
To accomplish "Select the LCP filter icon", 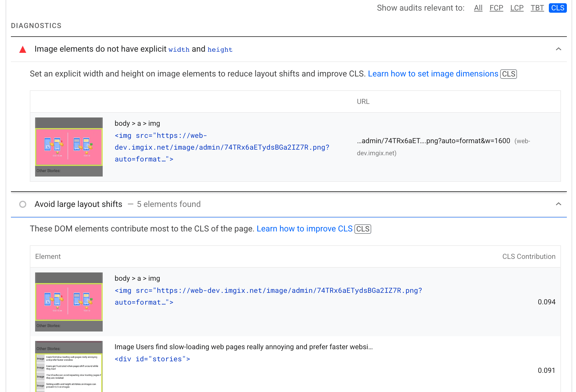I will coord(516,7).
